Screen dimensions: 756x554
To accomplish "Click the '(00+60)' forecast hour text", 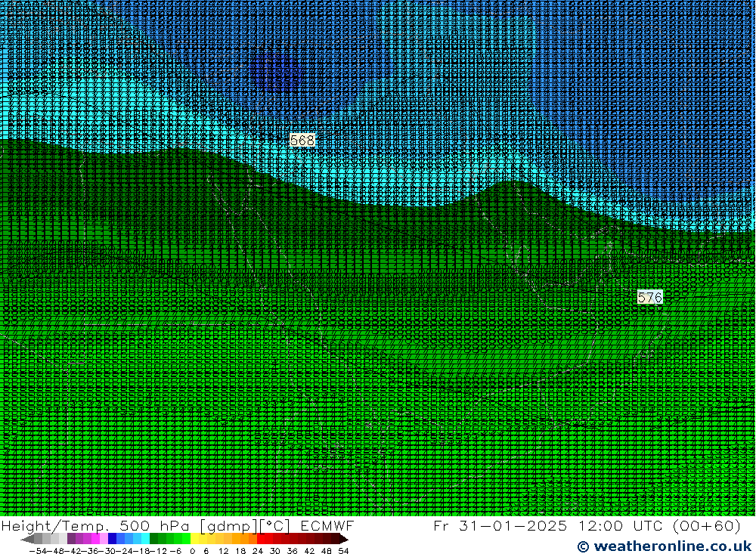I will [x=707, y=525].
